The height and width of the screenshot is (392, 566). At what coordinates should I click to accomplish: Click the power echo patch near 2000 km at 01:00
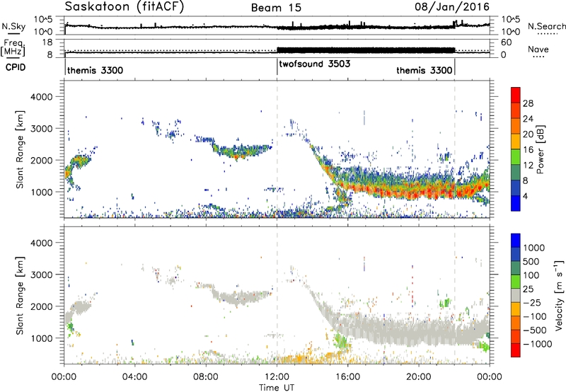(80, 160)
